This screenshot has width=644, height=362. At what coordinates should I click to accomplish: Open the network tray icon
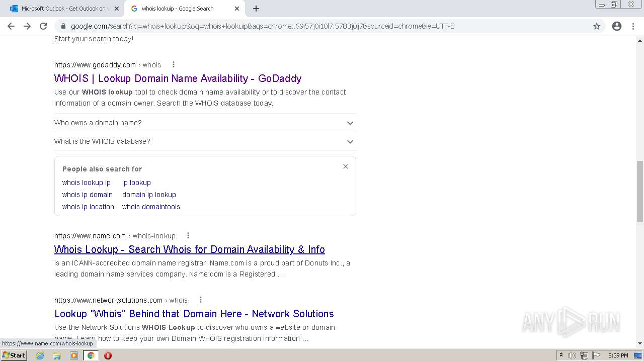point(584,355)
